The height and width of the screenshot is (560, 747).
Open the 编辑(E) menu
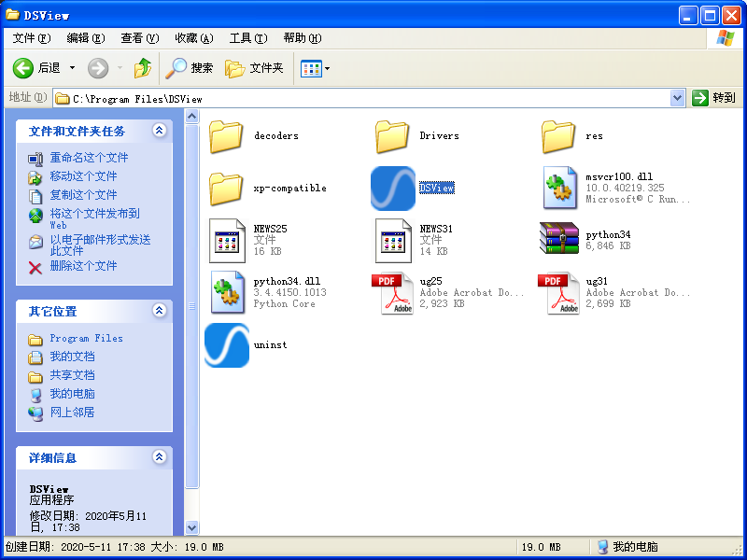click(x=86, y=38)
